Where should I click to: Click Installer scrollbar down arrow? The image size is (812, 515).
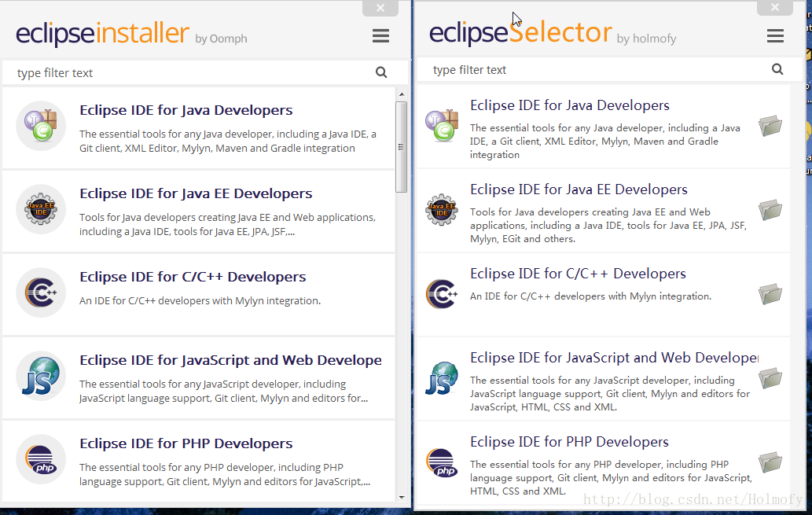(402, 498)
